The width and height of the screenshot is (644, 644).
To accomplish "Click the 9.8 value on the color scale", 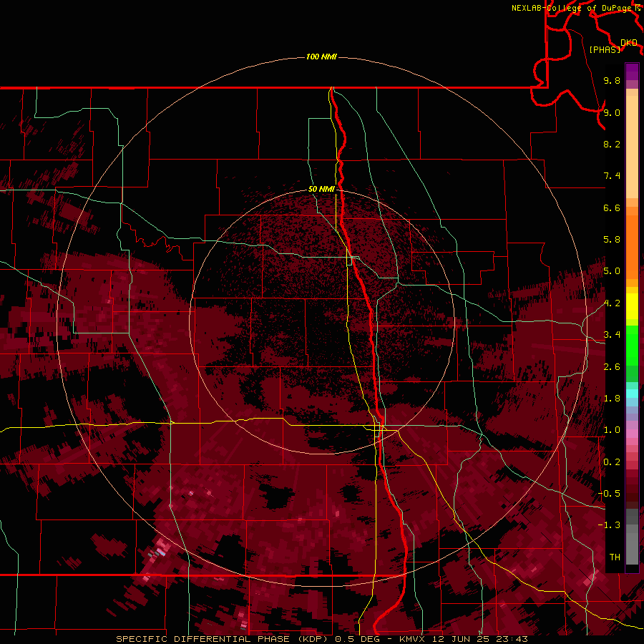I will tap(612, 80).
